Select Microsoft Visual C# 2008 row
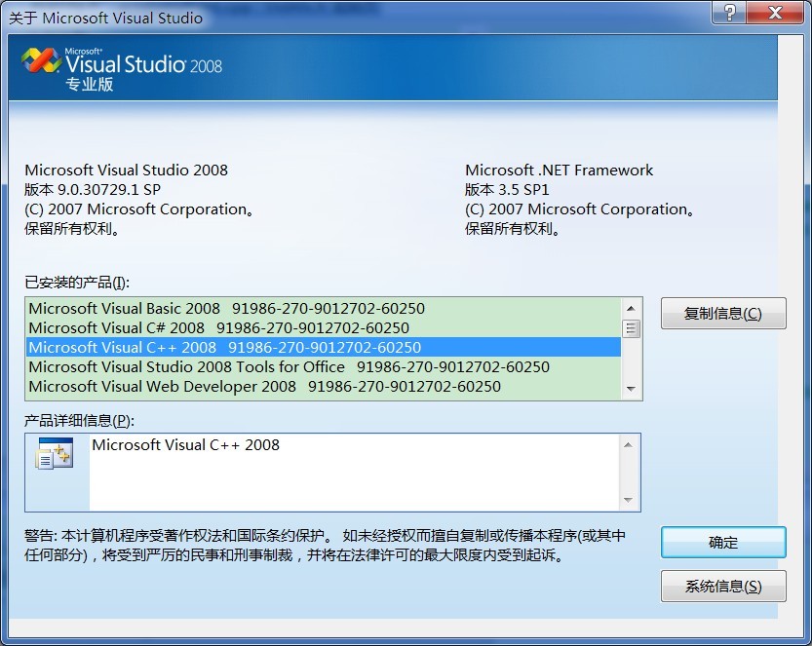Image resolution: width=812 pixels, height=646 pixels. [x=324, y=328]
